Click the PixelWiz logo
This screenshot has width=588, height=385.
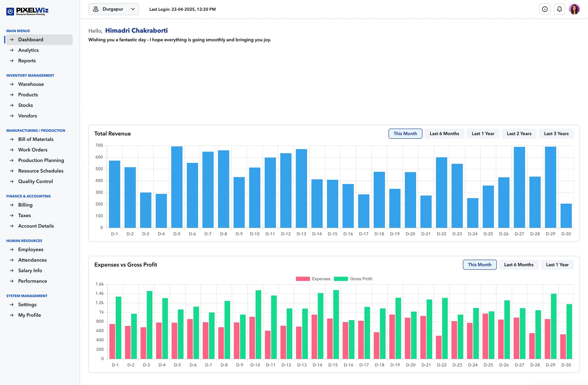point(27,11)
